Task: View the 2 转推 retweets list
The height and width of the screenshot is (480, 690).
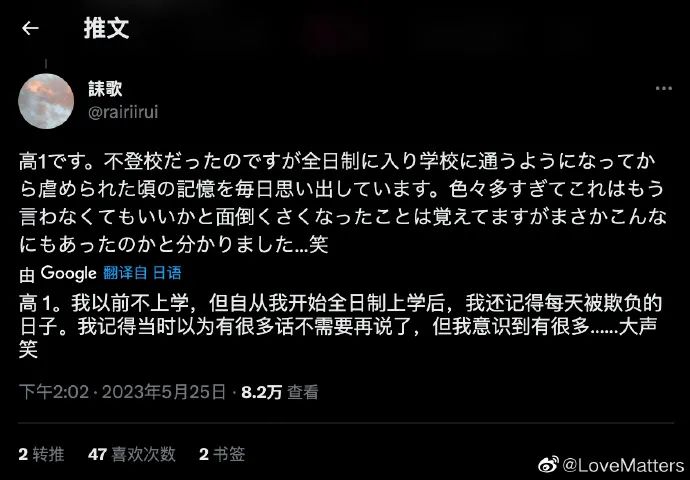Action: [41, 454]
